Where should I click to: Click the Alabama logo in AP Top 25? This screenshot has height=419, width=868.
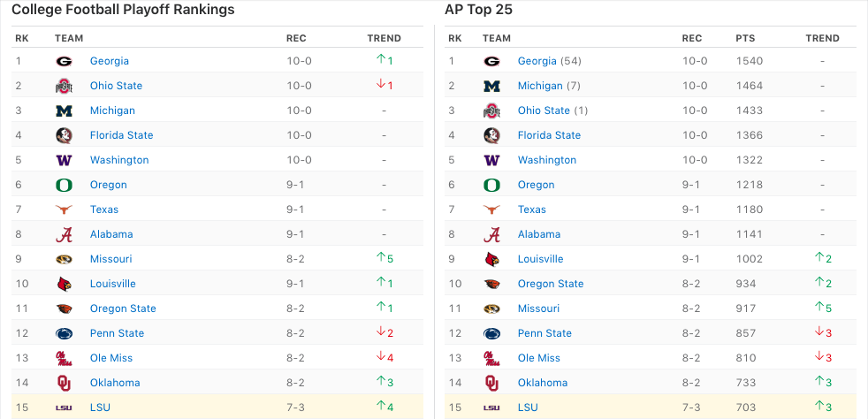[492, 234]
